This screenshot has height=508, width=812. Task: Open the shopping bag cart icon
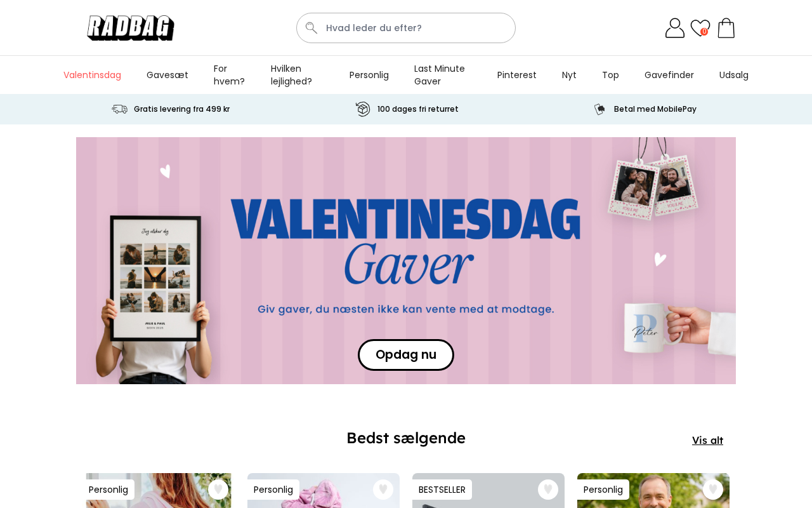[x=726, y=28]
